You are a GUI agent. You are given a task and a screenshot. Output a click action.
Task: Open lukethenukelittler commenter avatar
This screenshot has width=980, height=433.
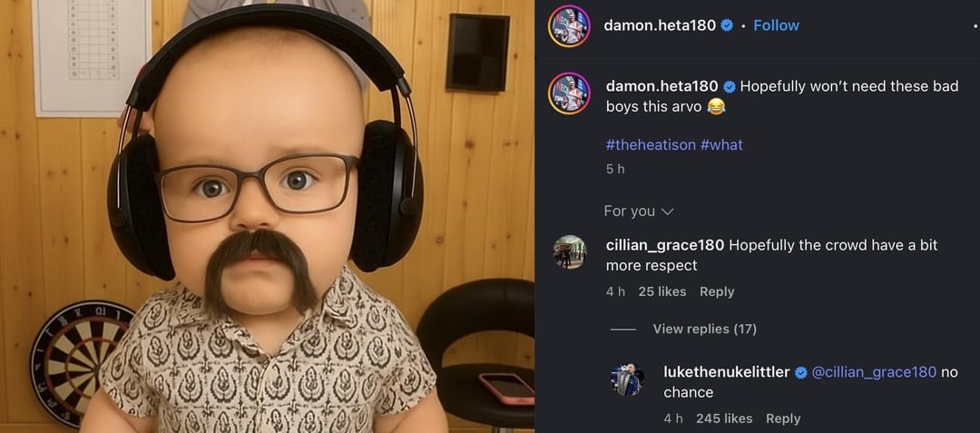[x=627, y=379]
